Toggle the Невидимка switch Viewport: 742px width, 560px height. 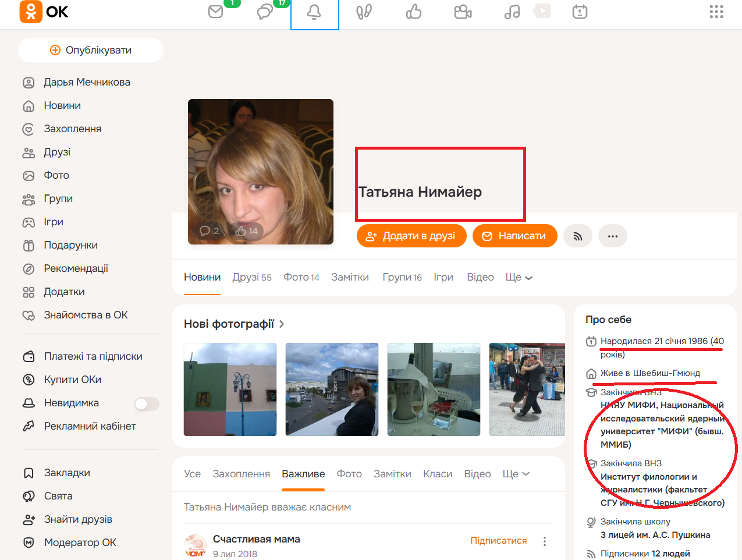click(x=147, y=403)
